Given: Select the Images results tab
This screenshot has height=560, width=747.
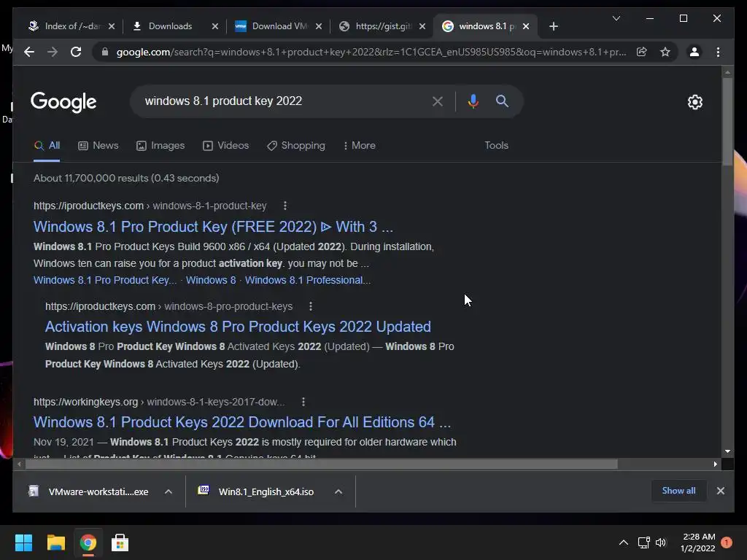Looking at the screenshot, I should tap(160, 146).
